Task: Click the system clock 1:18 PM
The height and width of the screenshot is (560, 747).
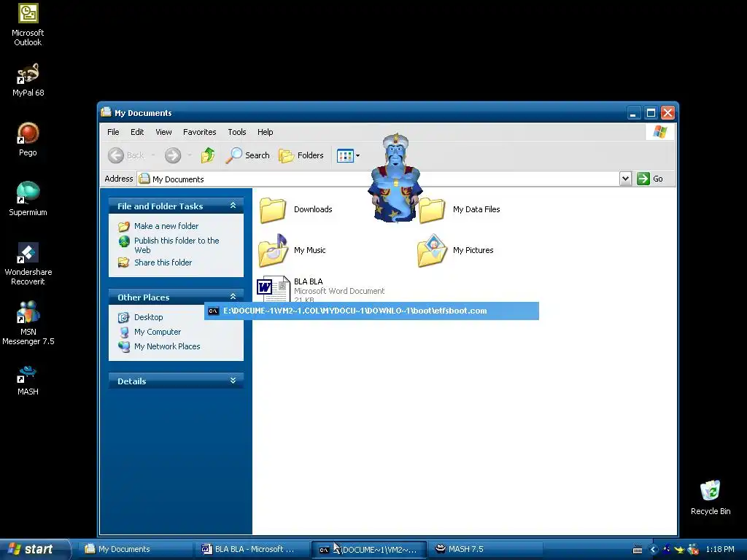Action: [x=720, y=550]
